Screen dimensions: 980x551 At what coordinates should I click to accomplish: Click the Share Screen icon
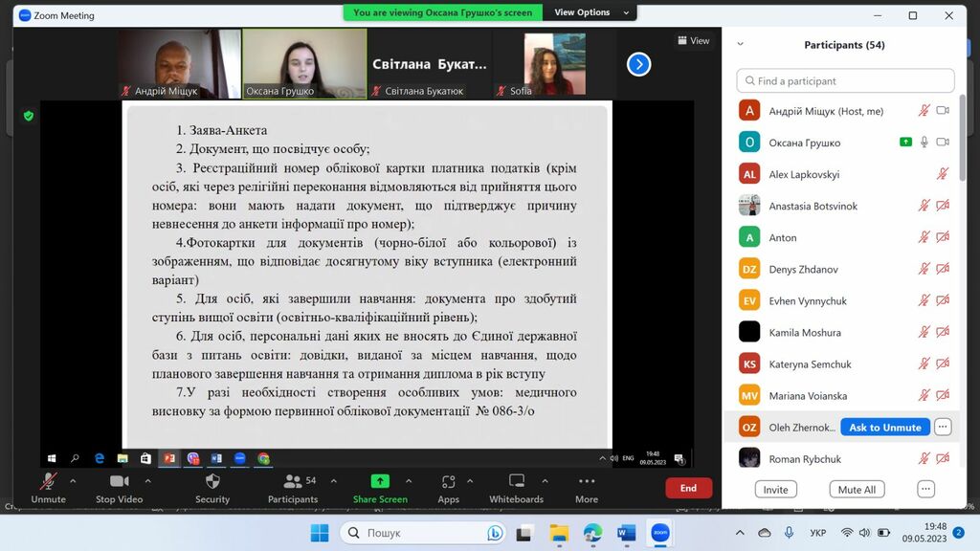point(380,482)
